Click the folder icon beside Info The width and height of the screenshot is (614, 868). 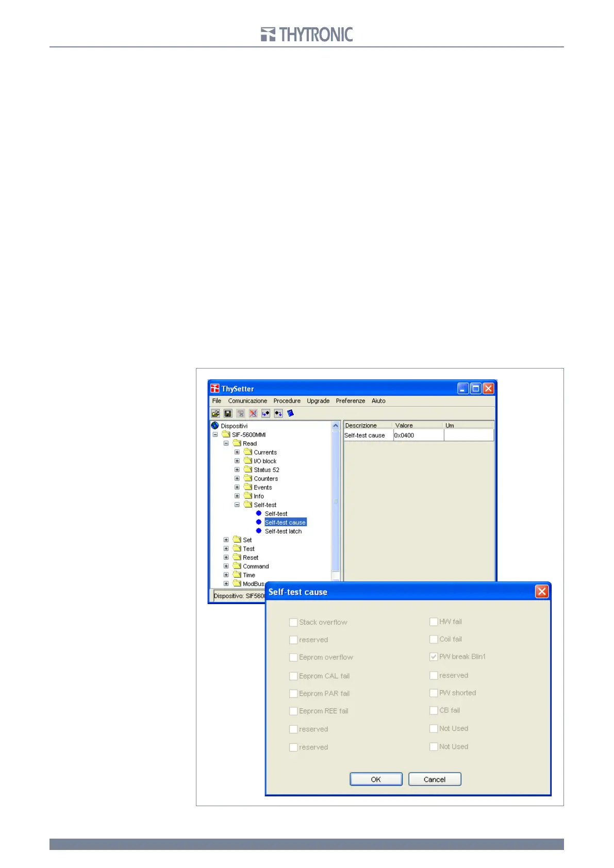click(x=248, y=496)
